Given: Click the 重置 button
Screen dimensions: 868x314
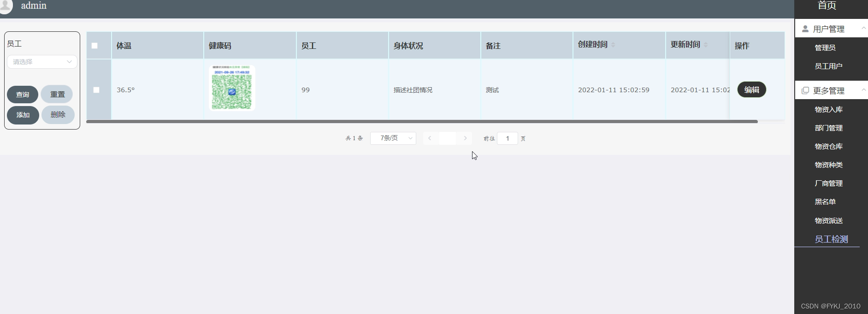Looking at the screenshot, I should [x=57, y=94].
